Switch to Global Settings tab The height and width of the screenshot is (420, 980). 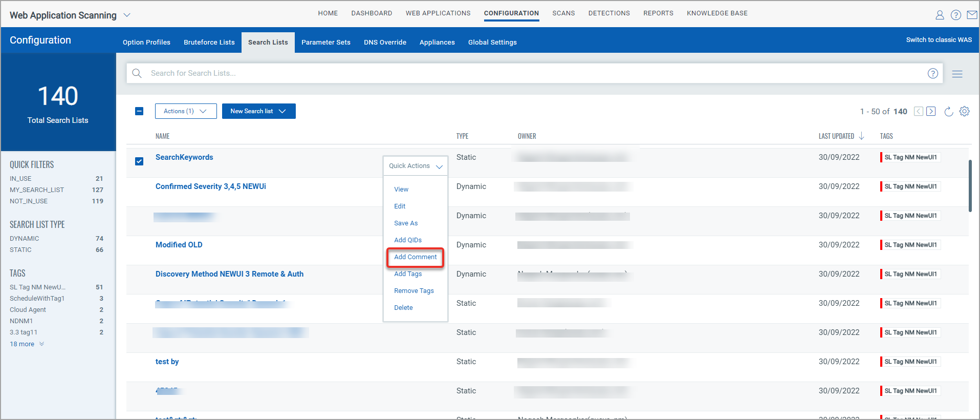[x=492, y=43]
